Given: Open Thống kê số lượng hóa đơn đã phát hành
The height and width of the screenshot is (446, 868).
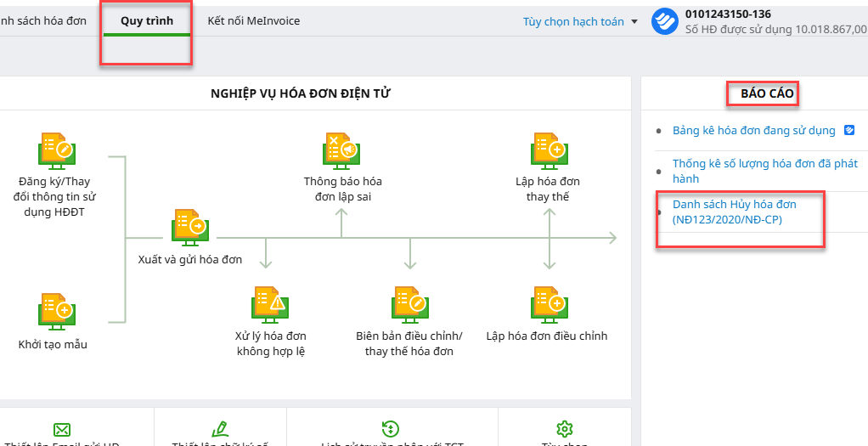Looking at the screenshot, I should pyautogui.click(x=764, y=171).
